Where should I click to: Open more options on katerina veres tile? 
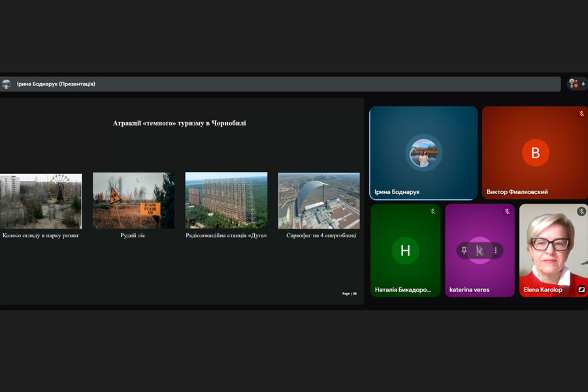[495, 250]
